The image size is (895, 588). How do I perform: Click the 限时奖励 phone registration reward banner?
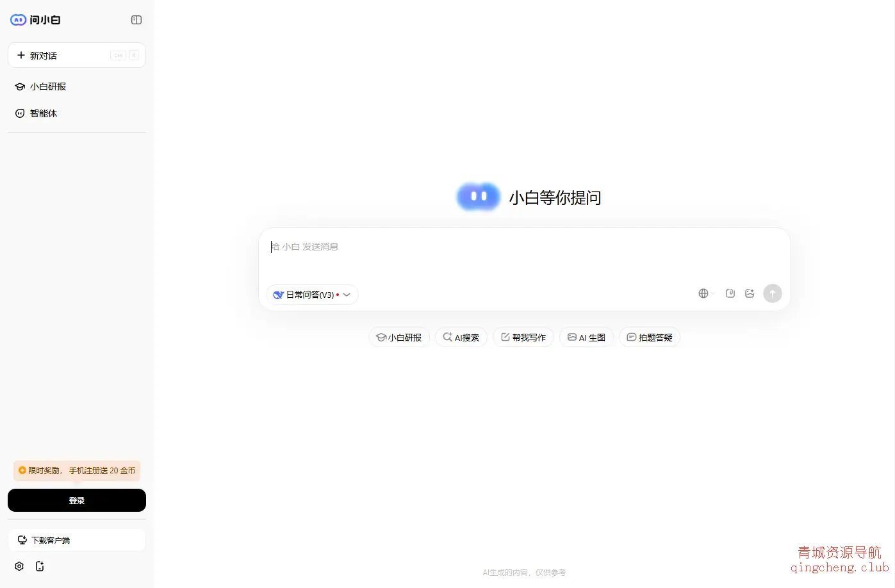click(76, 470)
